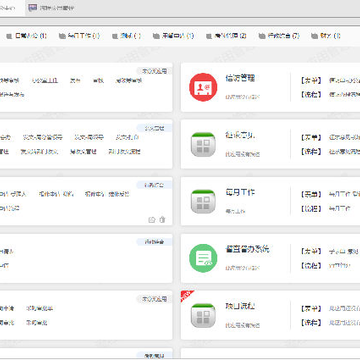
Task: Click grid icon on card above 每月工作 card
Action: pos(203,144)
